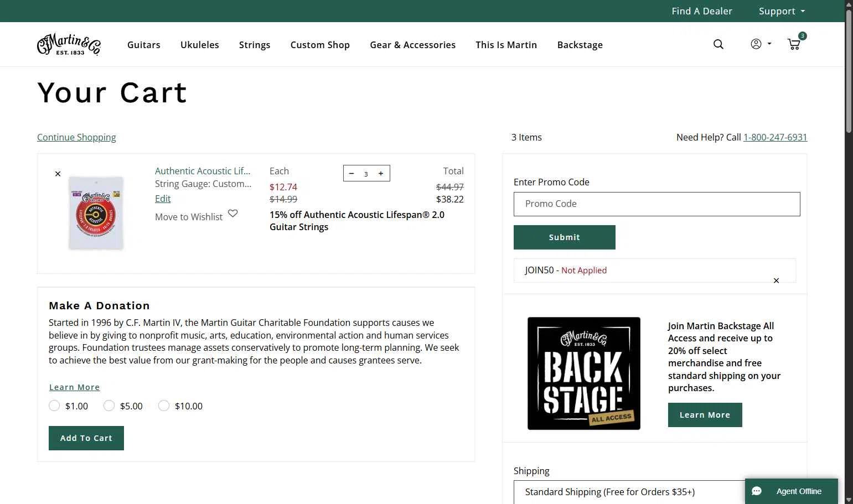This screenshot has width=853, height=504.
Task: Open the Ukuleles menu
Action: (x=200, y=45)
